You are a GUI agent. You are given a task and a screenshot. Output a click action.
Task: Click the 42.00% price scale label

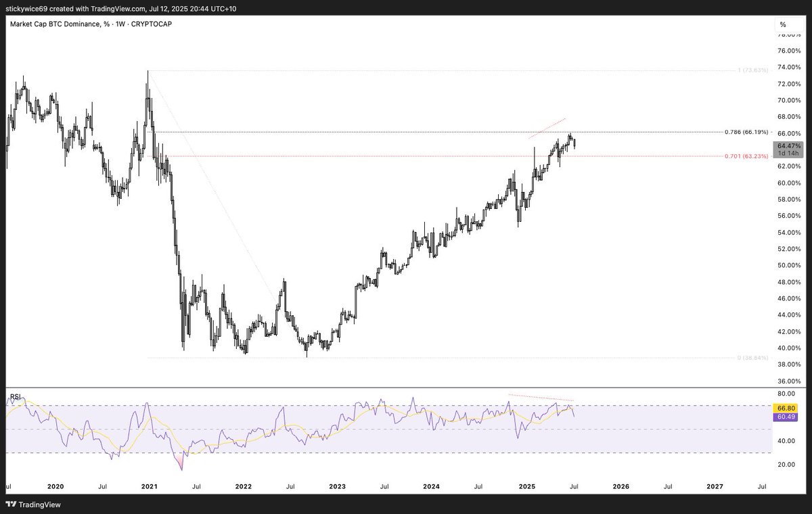[x=788, y=331]
